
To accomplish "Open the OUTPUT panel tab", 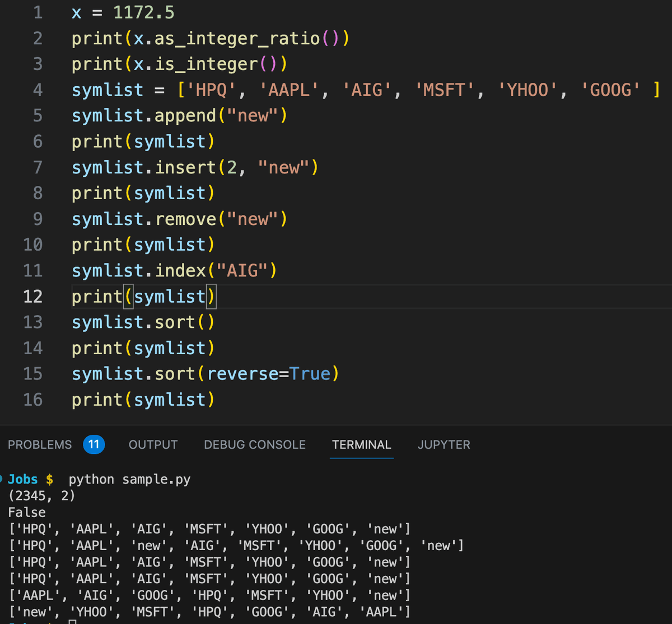I will tap(153, 444).
